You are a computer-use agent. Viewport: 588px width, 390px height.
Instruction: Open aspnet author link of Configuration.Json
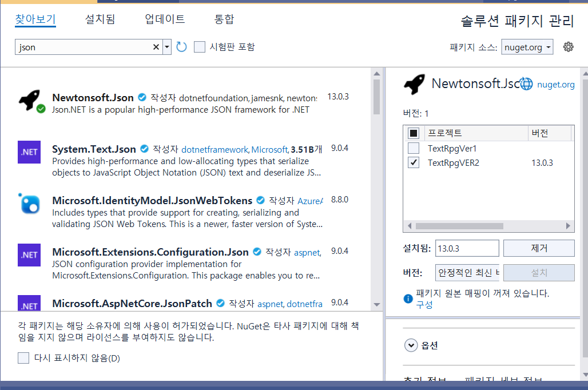coord(307,252)
